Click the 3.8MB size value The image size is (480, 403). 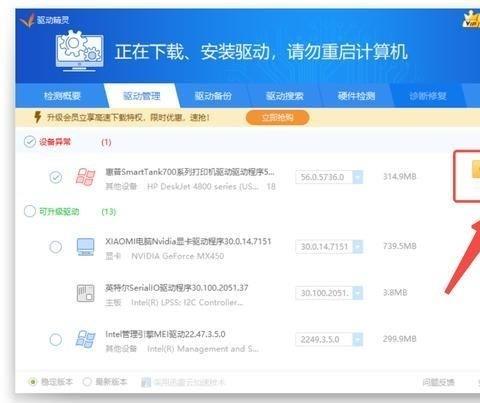click(x=395, y=292)
